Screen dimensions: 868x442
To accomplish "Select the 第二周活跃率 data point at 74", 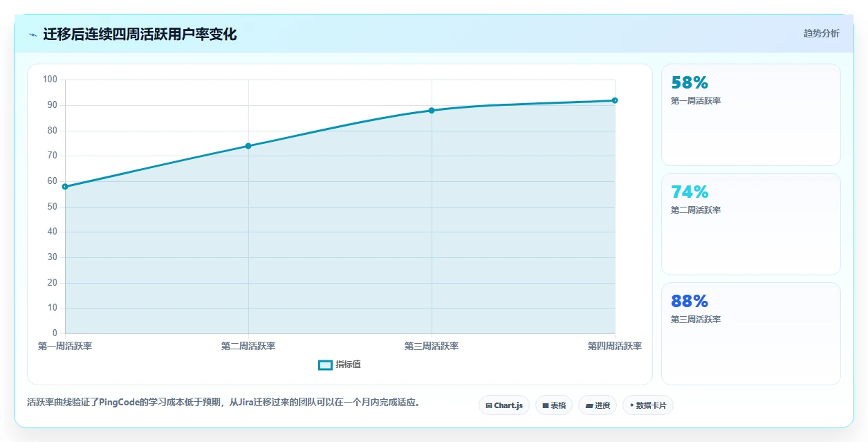I will click(x=248, y=146).
